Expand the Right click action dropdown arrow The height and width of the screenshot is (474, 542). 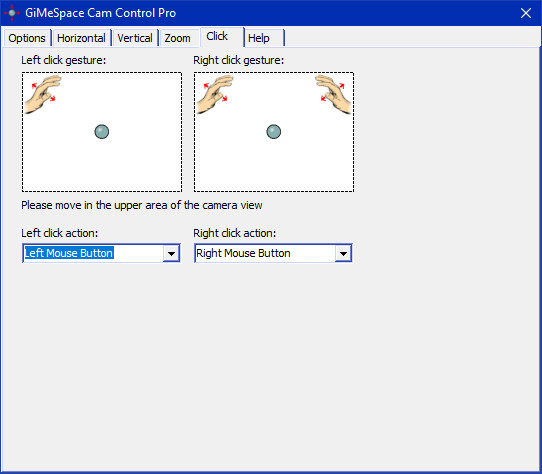tap(343, 253)
